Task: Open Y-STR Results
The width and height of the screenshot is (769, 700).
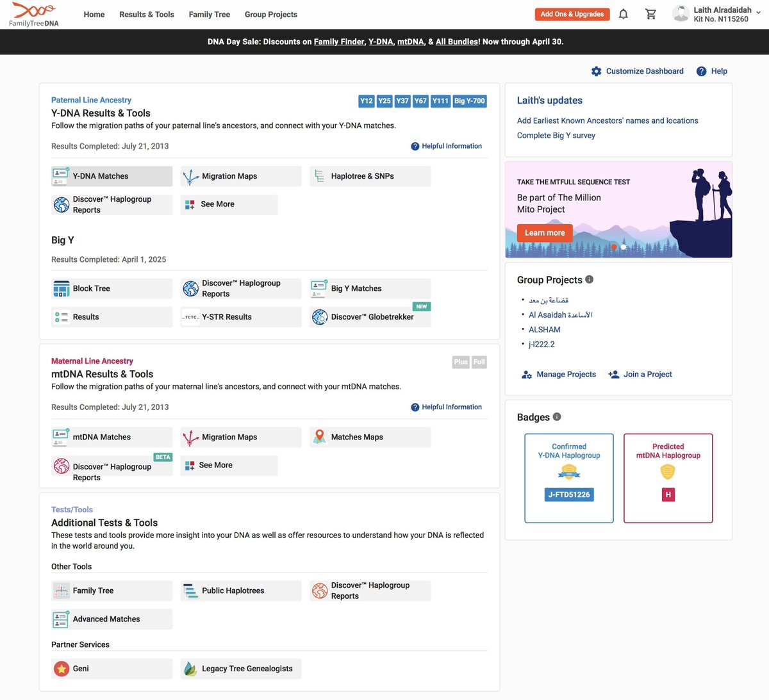Action: pyautogui.click(x=240, y=317)
